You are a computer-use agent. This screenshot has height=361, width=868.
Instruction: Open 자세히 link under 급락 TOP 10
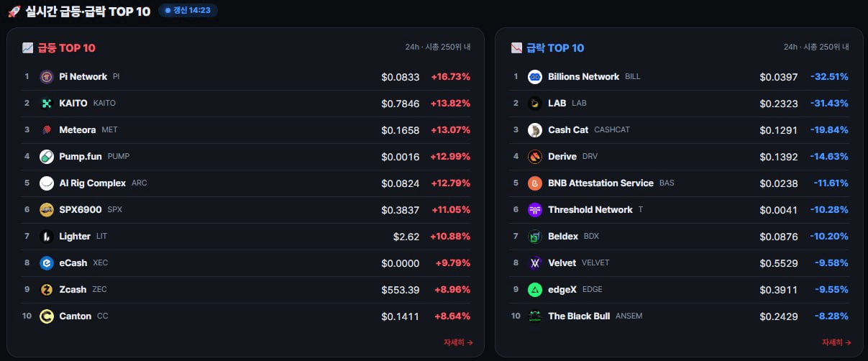click(x=836, y=342)
